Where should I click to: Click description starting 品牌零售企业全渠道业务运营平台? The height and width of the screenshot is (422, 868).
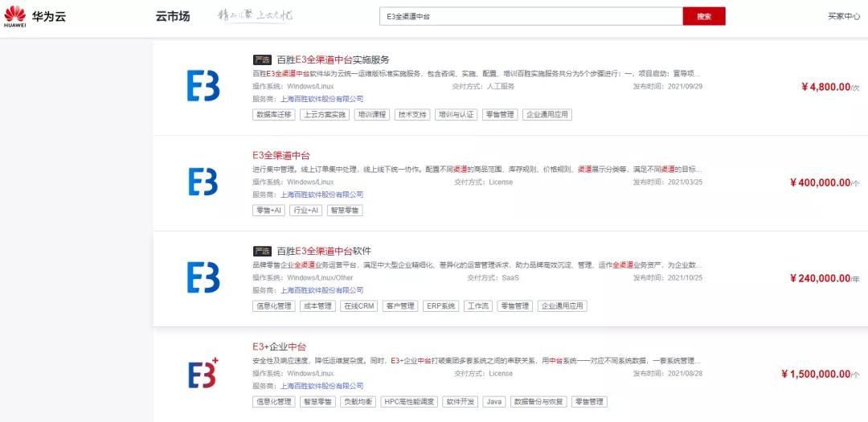[x=477, y=264]
